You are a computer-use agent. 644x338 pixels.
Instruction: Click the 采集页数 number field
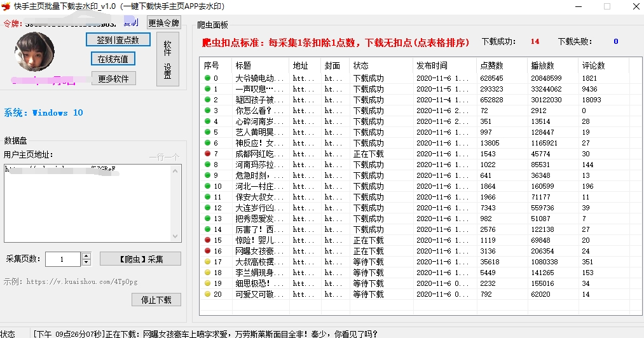(x=63, y=259)
